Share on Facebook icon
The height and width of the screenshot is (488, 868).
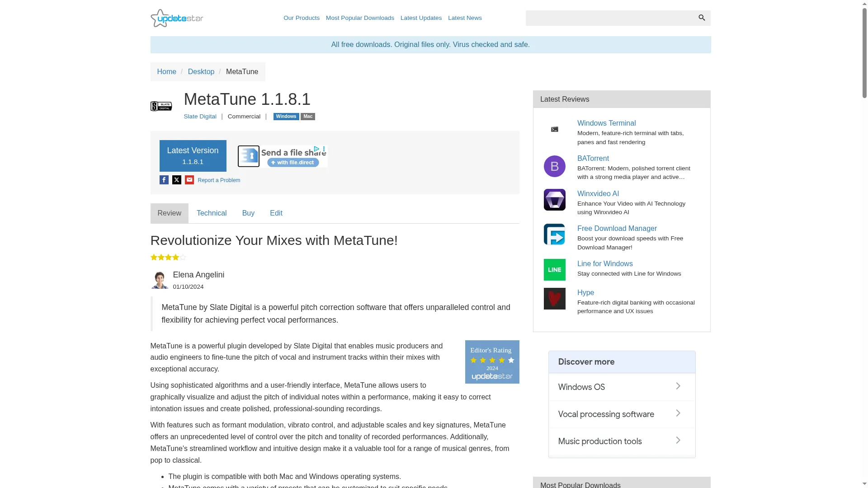[164, 180]
